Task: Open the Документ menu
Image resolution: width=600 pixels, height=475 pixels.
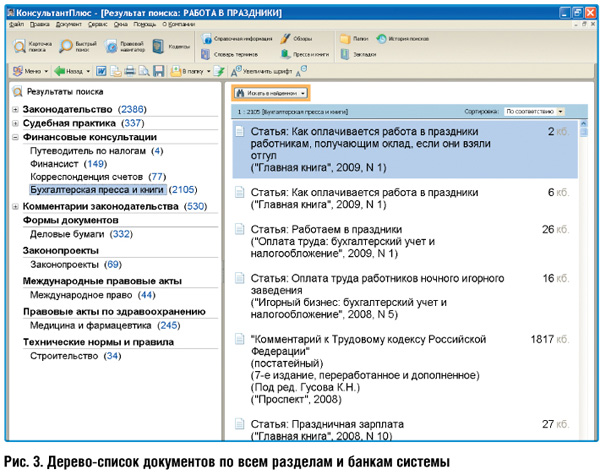Action: (x=68, y=24)
